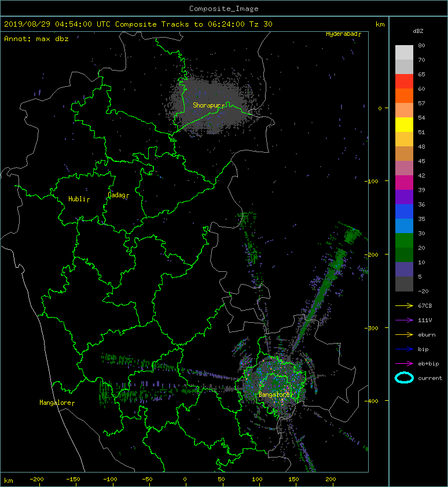The height and width of the screenshot is (487, 448).
Task: Click the 'eb+bip' legend text
Action: coord(428,364)
